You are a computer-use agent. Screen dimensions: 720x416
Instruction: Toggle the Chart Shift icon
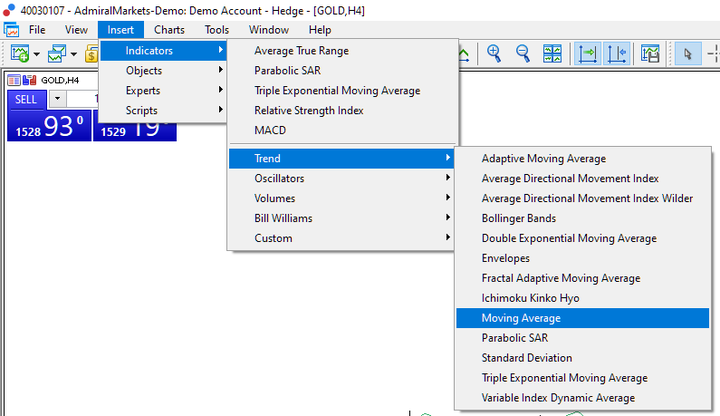coord(616,54)
